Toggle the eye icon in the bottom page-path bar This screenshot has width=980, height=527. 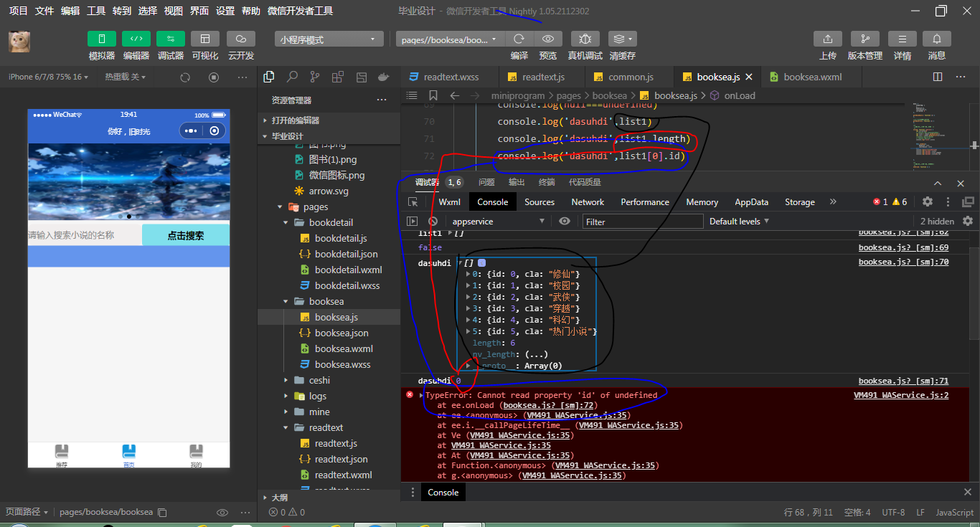coord(222,513)
